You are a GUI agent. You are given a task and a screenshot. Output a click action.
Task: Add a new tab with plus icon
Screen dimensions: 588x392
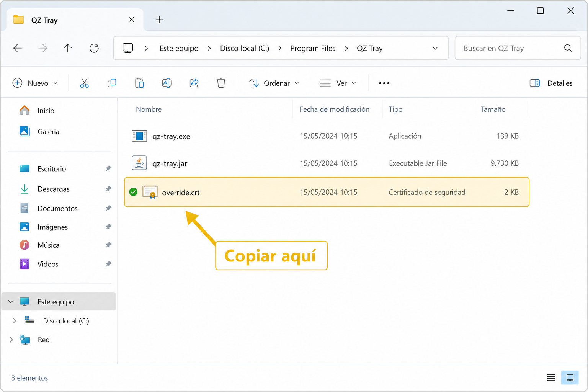(159, 20)
